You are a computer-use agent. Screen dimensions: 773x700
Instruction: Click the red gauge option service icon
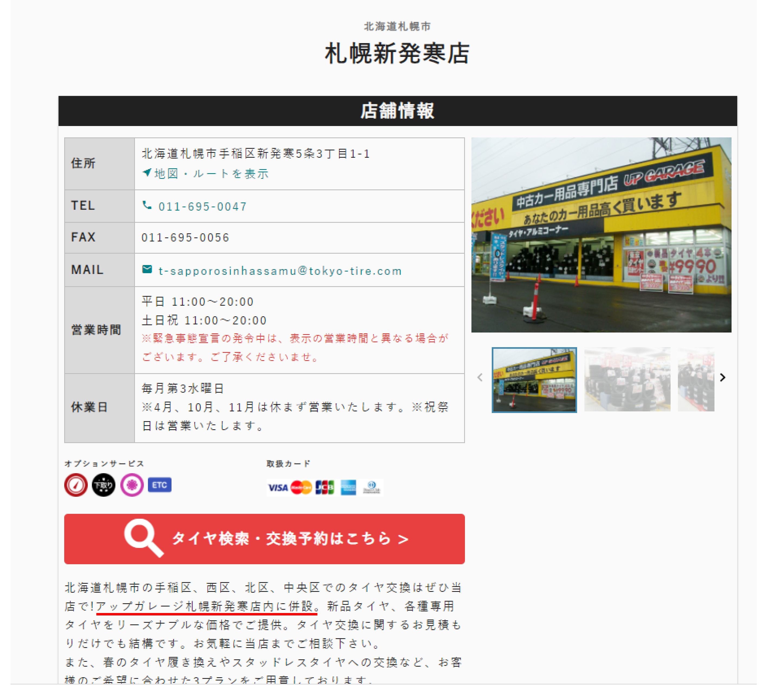tap(76, 485)
